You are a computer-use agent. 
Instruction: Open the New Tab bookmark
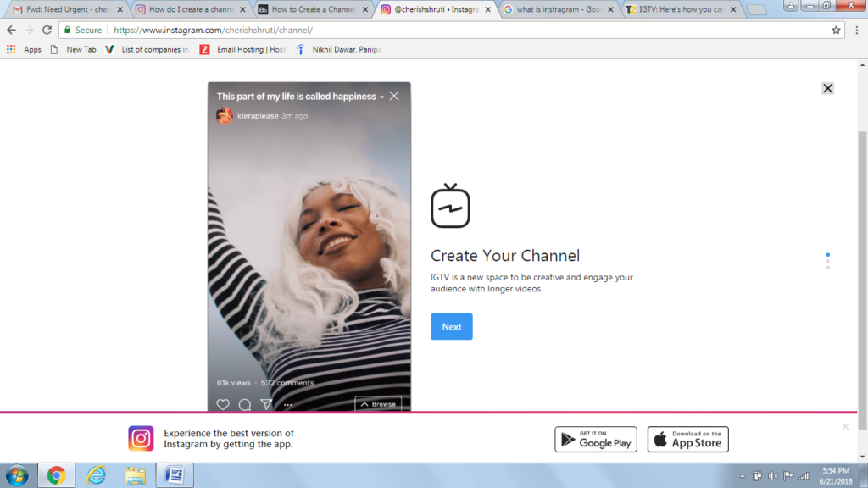tap(74, 49)
